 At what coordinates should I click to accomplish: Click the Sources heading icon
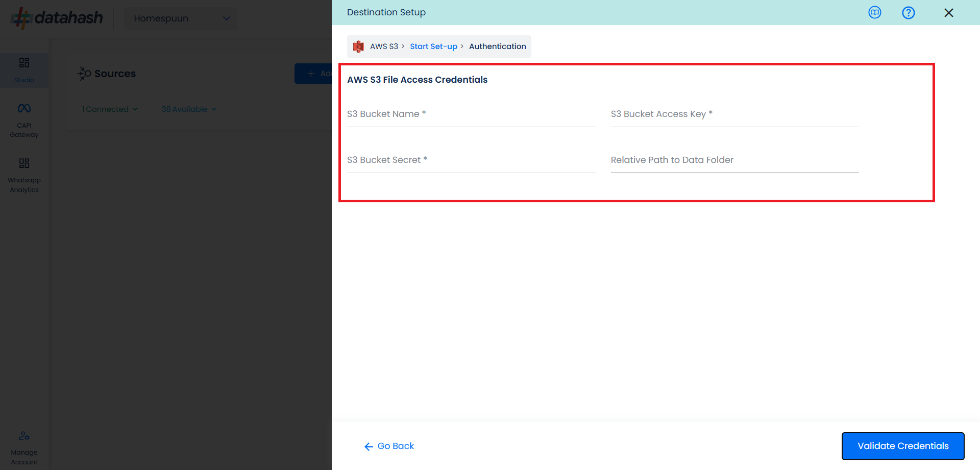pos(84,74)
